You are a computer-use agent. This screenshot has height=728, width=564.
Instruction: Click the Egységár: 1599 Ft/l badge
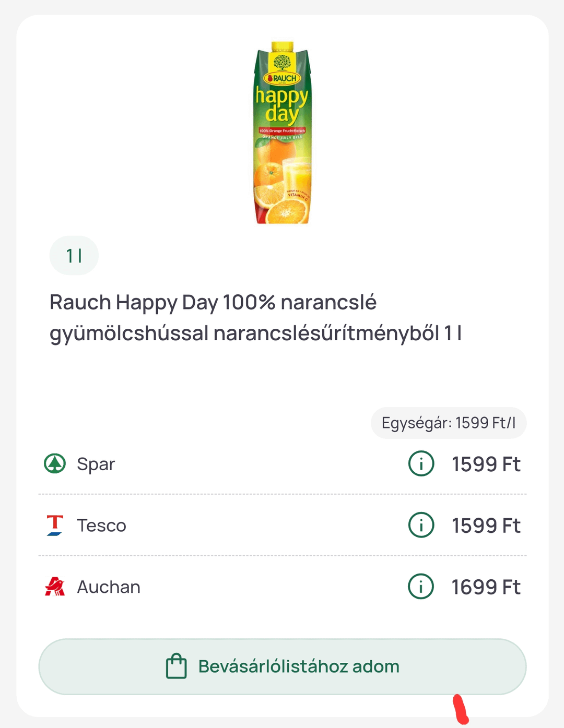click(449, 423)
